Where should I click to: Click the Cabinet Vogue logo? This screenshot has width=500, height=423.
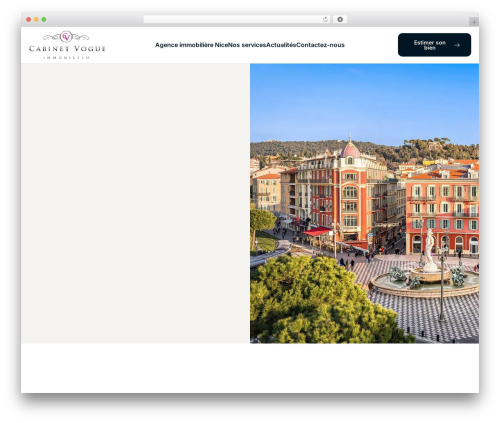coord(67,45)
